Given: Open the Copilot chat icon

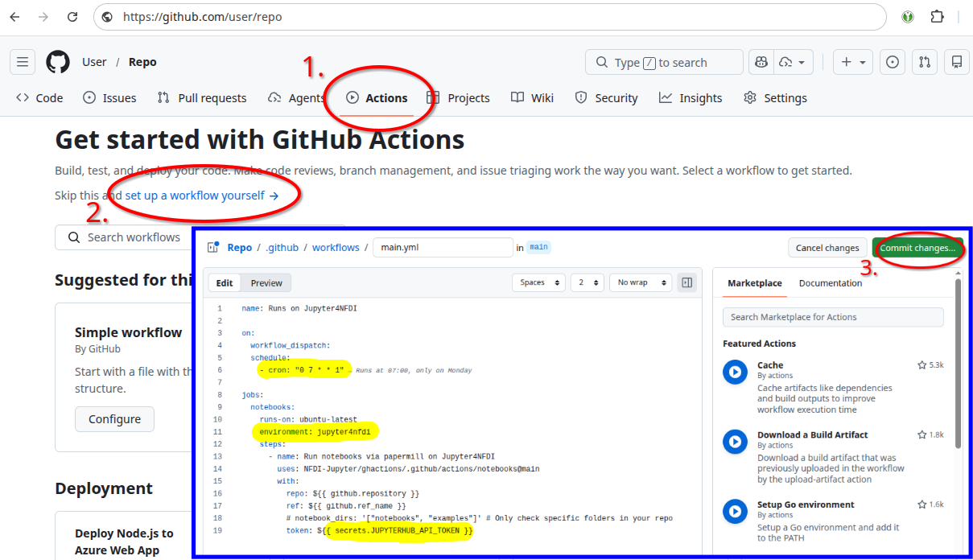Looking at the screenshot, I should [x=761, y=62].
